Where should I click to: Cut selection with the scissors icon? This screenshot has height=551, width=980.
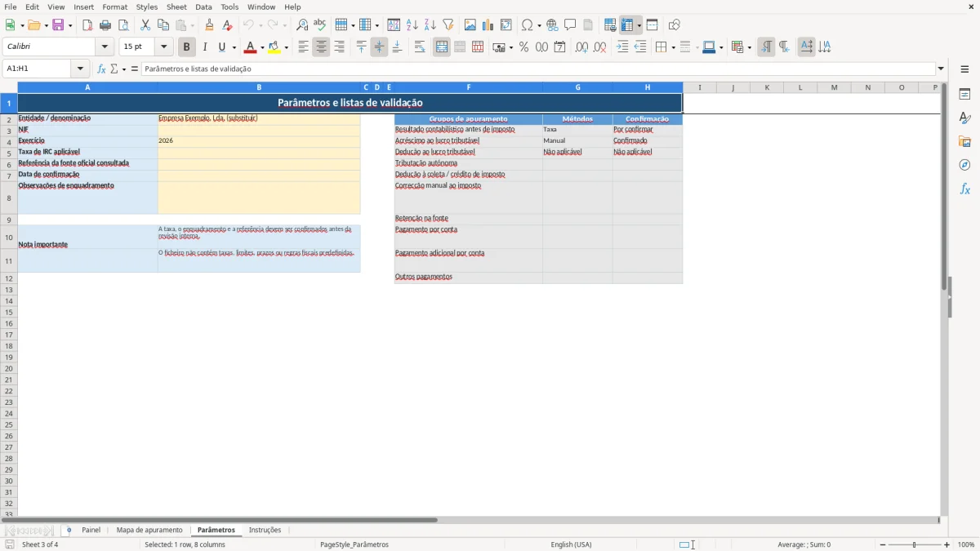coord(145,25)
